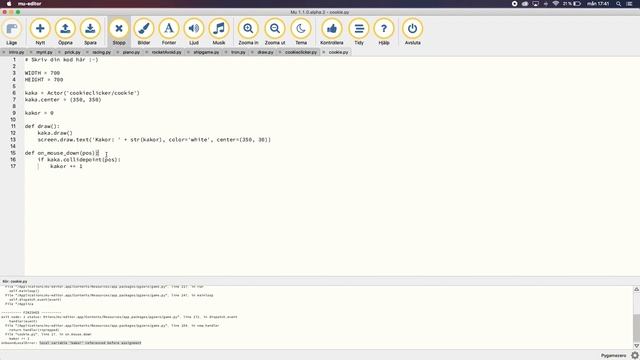Open the Fonter fonts folder
Viewport: 640px width, 360px height.
(x=169, y=31)
